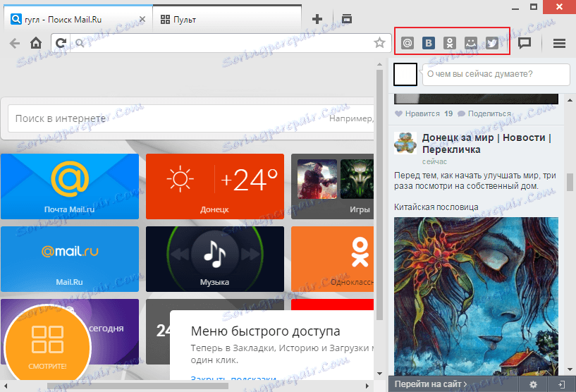Click the 'О чем вы сейчас думаете?' field
Viewport: 576px width, 392px height.
(496, 74)
